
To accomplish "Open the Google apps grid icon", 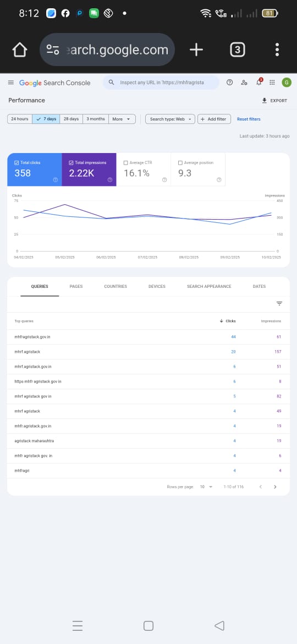I will click(272, 82).
